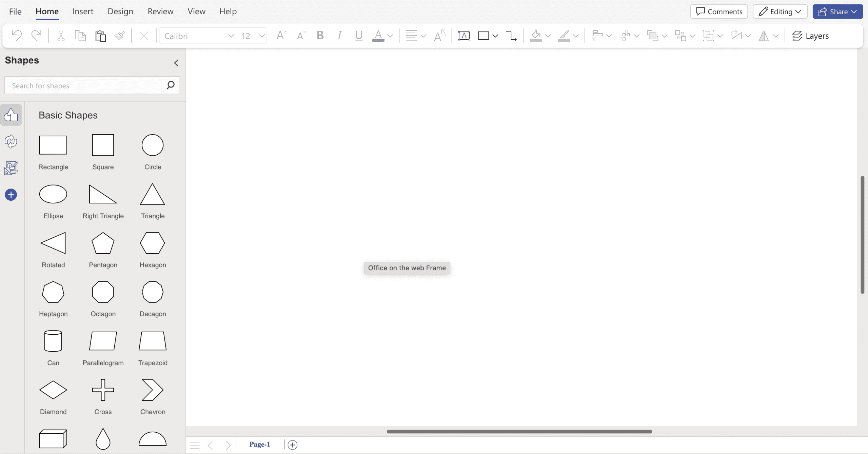This screenshot has height=454, width=868.
Task: Click the Comments button
Action: pyautogui.click(x=719, y=12)
